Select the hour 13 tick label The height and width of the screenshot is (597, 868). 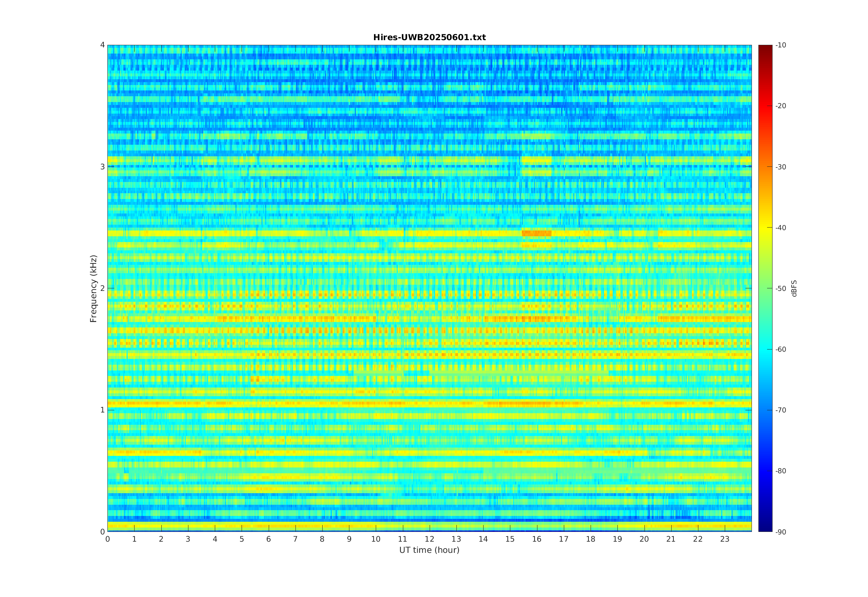[x=456, y=539]
